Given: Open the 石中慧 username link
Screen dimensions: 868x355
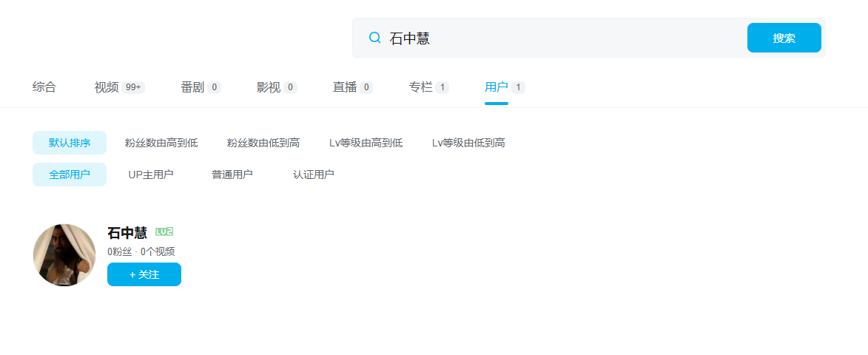Looking at the screenshot, I should tap(127, 233).
